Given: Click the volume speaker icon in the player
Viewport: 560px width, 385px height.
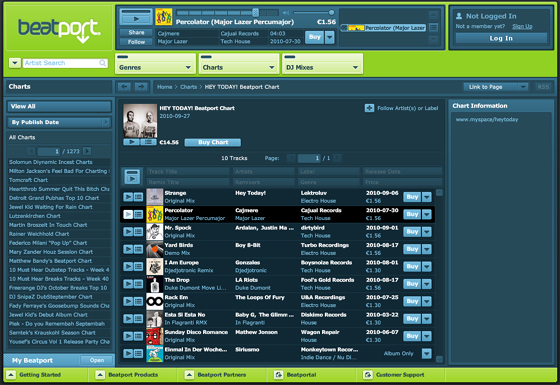Looking at the screenshot, I should 286,13.
